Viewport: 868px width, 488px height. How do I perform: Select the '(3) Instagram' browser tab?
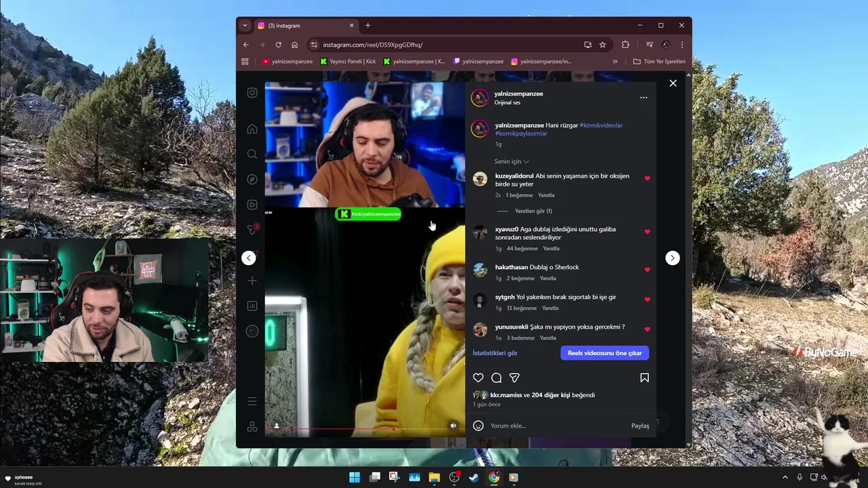305,26
